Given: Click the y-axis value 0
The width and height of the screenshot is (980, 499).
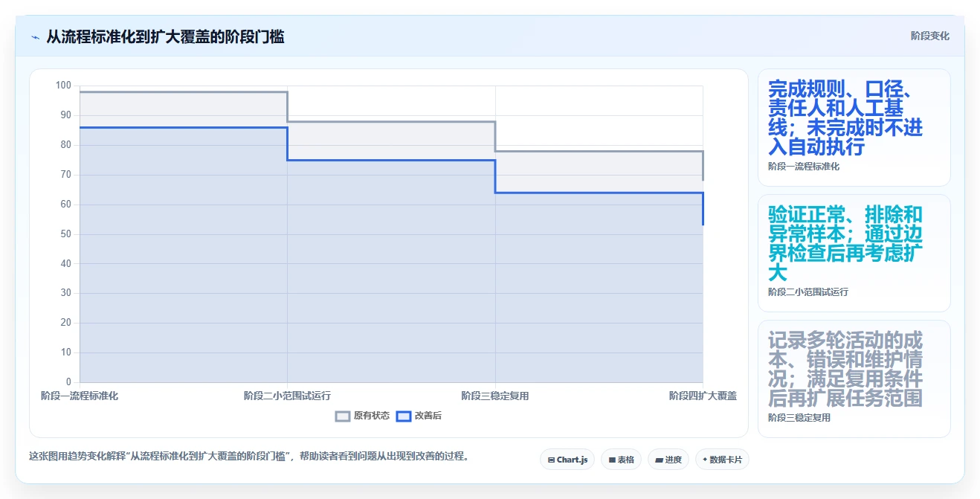Looking at the screenshot, I should pyautogui.click(x=68, y=382).
